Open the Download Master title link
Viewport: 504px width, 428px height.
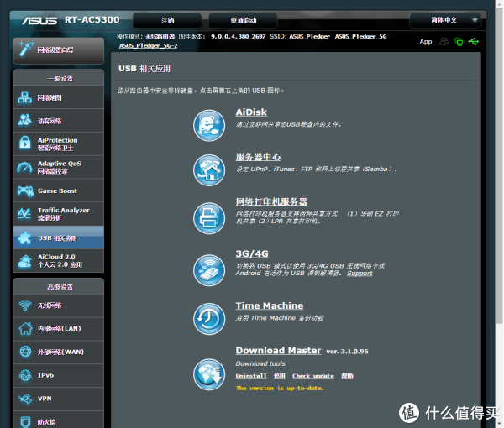tap(278, 350)
